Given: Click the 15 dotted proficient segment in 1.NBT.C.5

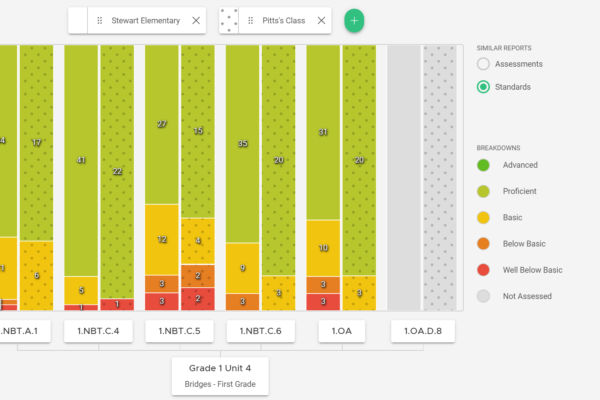Looking at the screenshot, I should click(198, 131).
